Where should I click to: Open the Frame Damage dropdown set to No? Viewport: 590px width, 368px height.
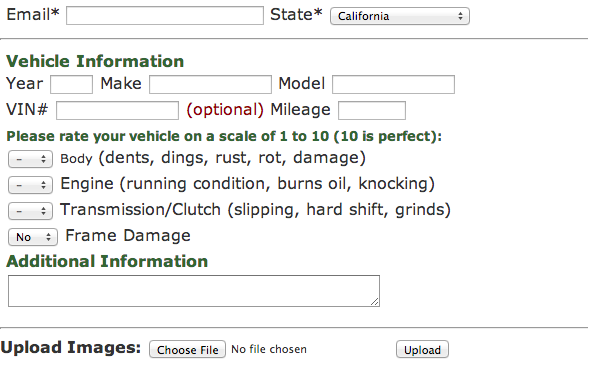pyautogui.click(x=33, y=237)
